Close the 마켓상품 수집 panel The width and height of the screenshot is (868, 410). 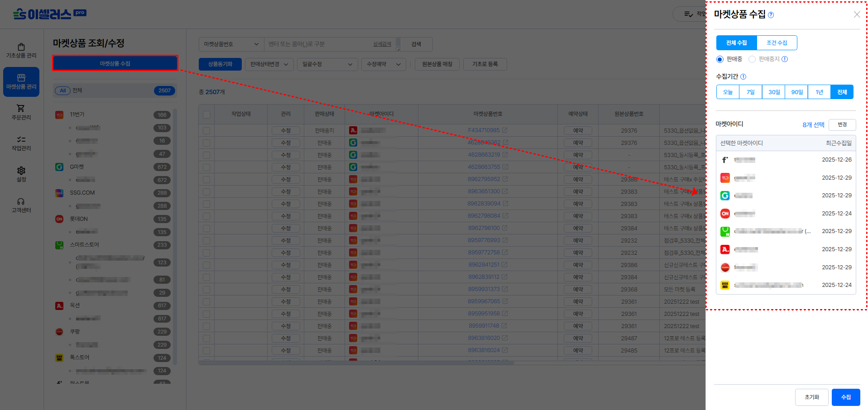tap(857, 14)
